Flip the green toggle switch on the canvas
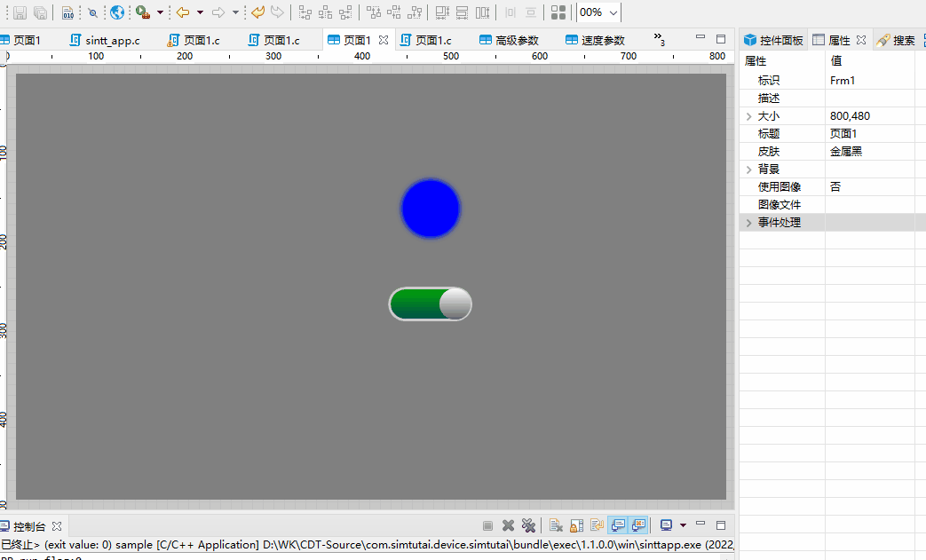The height and width of the screenshot is (560, 926). (x=430, y=304)
